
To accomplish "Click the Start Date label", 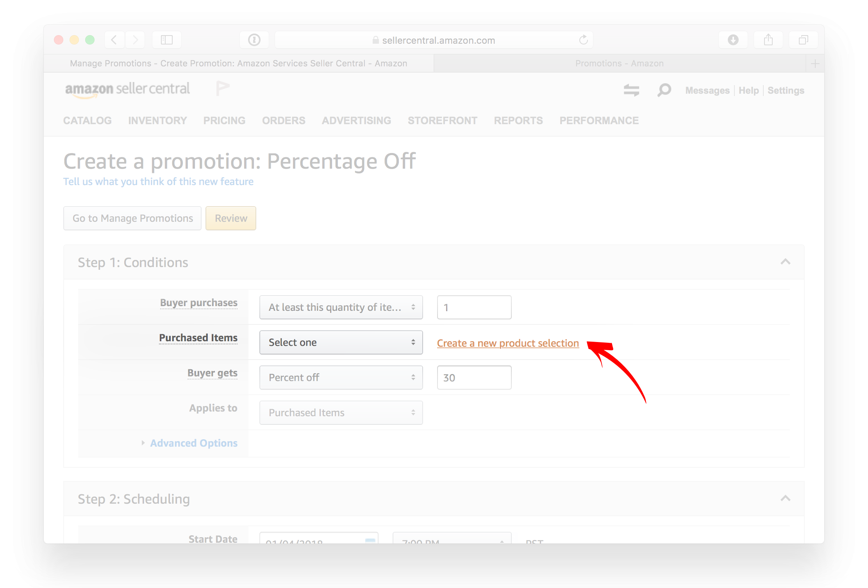I will coord(213,539).
